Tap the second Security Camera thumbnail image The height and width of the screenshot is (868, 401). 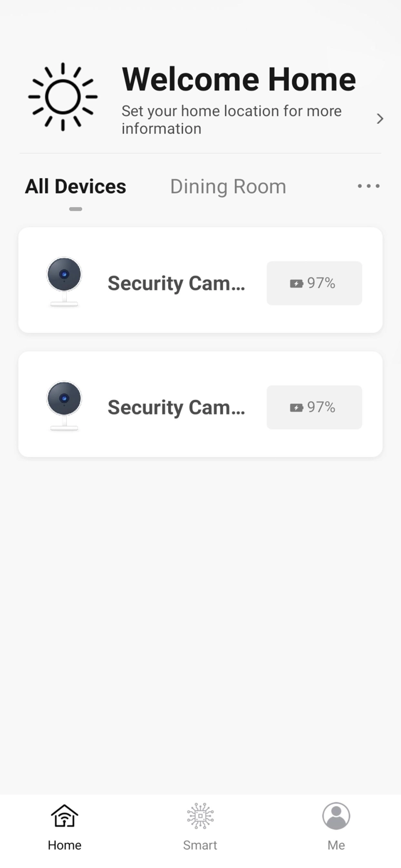point(64,405)
